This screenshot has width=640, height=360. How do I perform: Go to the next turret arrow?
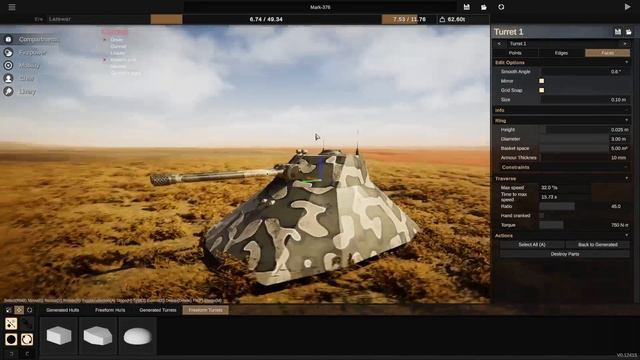625,43
